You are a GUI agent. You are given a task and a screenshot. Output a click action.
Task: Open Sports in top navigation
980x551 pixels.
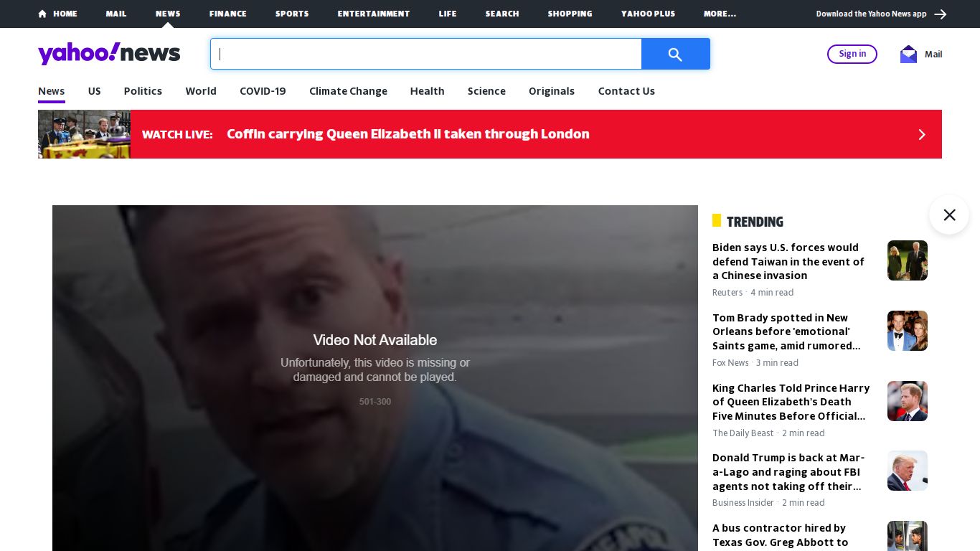[292, 14]
